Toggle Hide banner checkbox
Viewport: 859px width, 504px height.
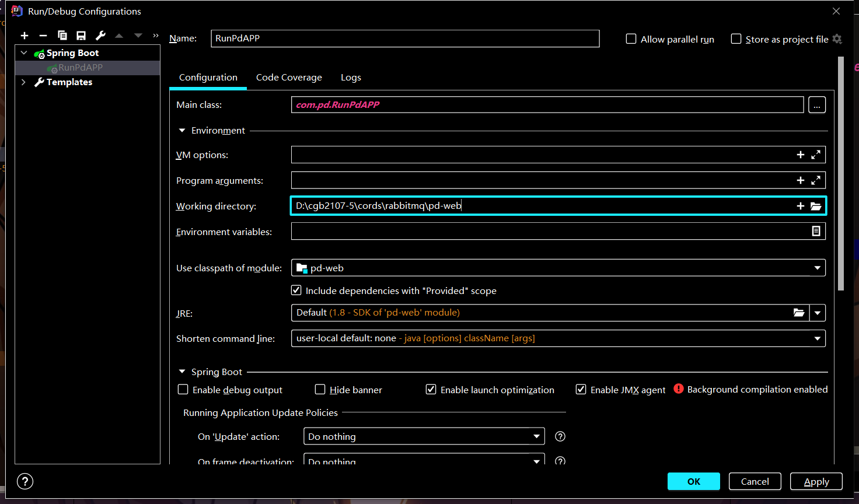[x=320, y=389]
